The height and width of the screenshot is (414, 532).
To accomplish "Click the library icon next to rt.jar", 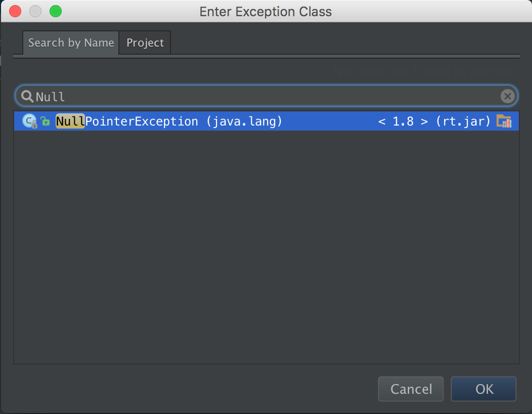I will (x=504, y=121).
